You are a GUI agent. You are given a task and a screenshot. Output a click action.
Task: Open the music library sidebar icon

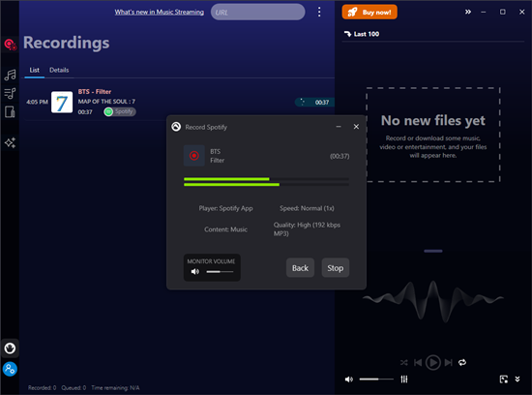point(11,75)
